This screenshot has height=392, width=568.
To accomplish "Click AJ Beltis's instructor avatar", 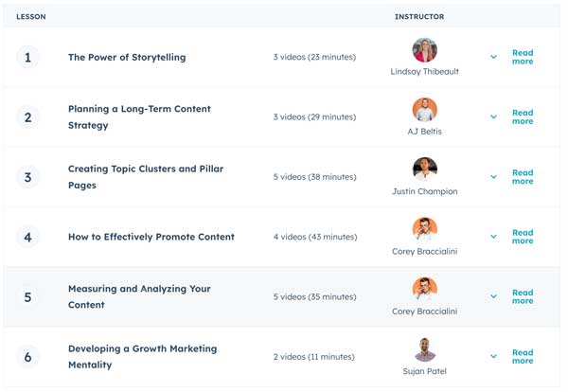I will click(x=425, y=110).
